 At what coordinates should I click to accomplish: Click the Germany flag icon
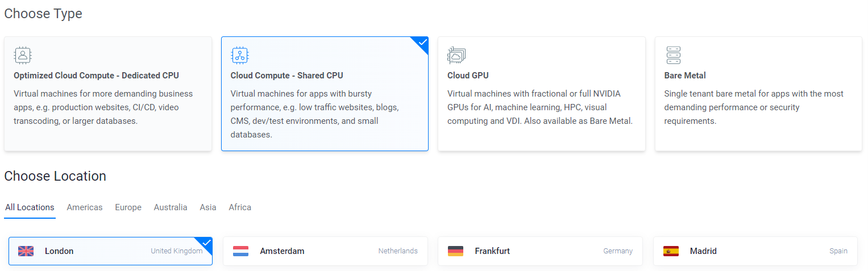[x=456, y=251]
